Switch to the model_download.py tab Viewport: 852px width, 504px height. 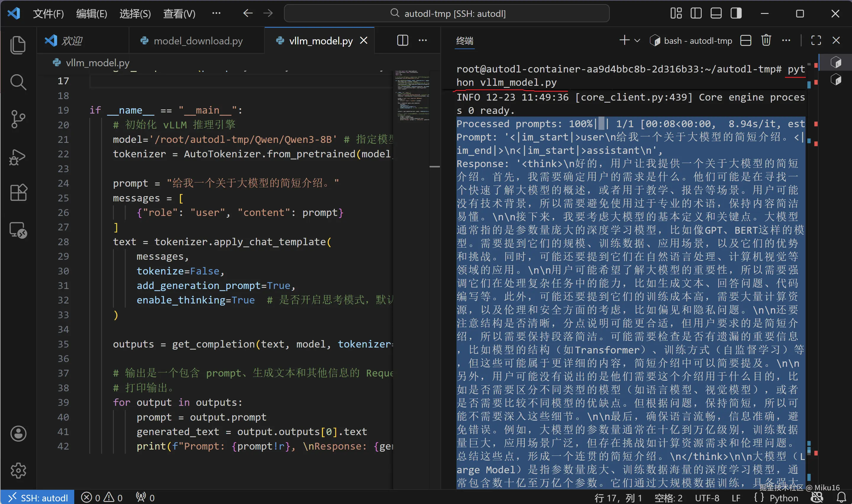tap(198, 41)
